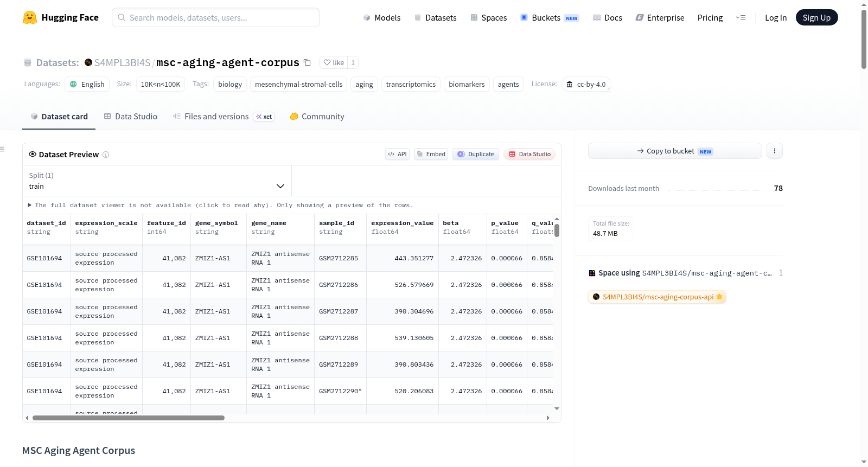Viewport: 868px width, 467px height.
Task: Click the Log In link
Action: pyautogui.click(x=776, y=17)
